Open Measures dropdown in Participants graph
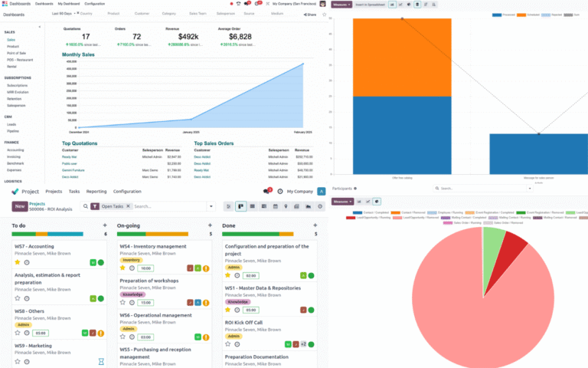 pyautogui.click(x=342, y=202)
